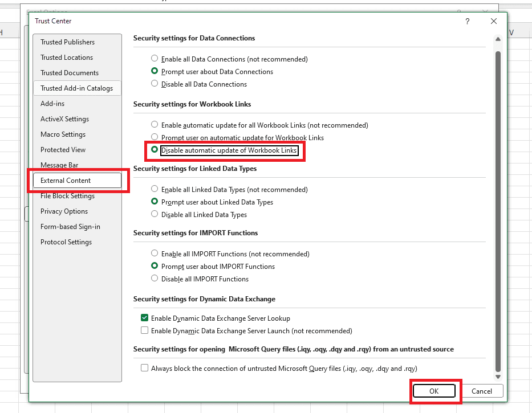Click the vertical scrollbar thumb
The image size is (532, 413).
pos(498,212)
